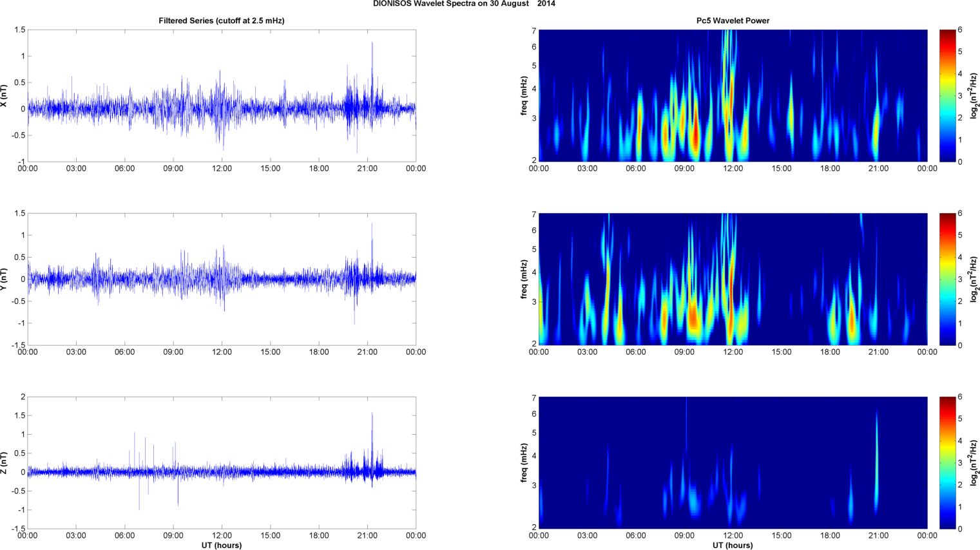This screenshot has height=550, width=980.
Task: Click the '06:00' tick under the Z time series
Action: point(124,536)
